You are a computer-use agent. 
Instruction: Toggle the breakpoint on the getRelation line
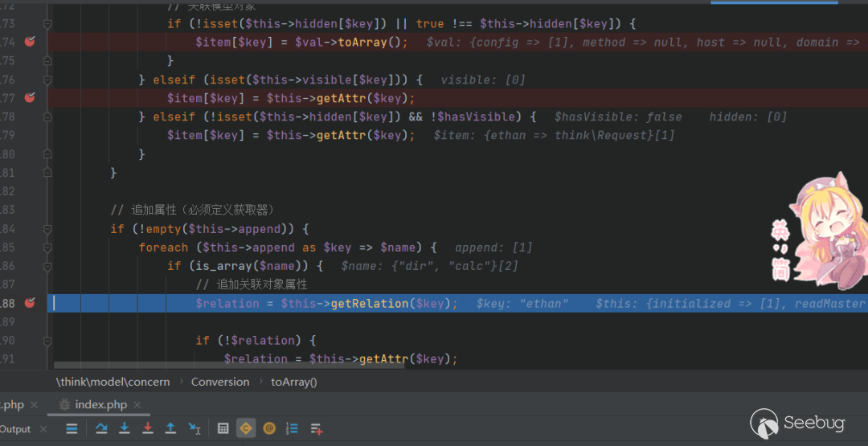pyautogui.click(x=30, y=303)
